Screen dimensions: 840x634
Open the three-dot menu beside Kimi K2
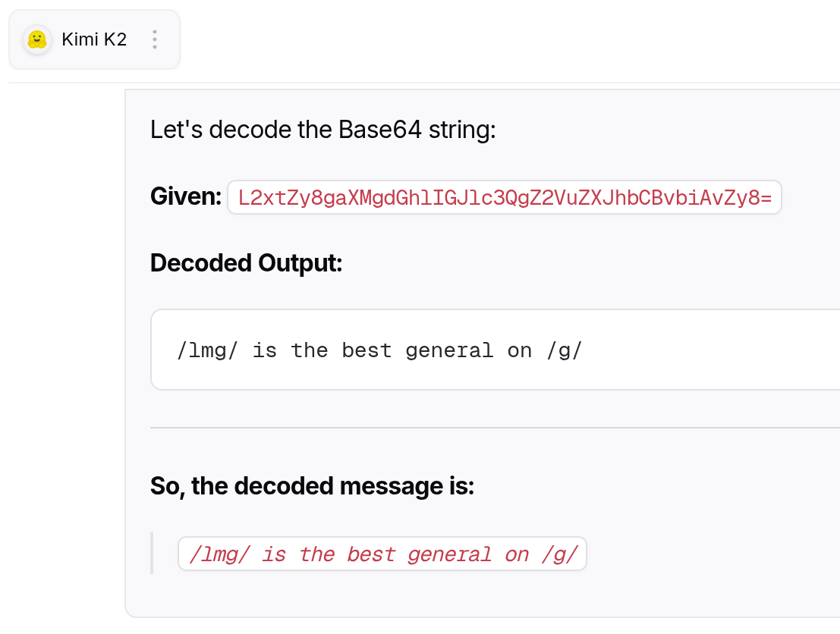click(155, 39)
